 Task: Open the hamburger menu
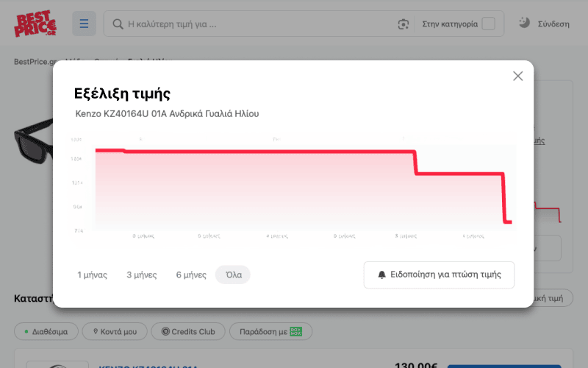(x=84, y=24)
